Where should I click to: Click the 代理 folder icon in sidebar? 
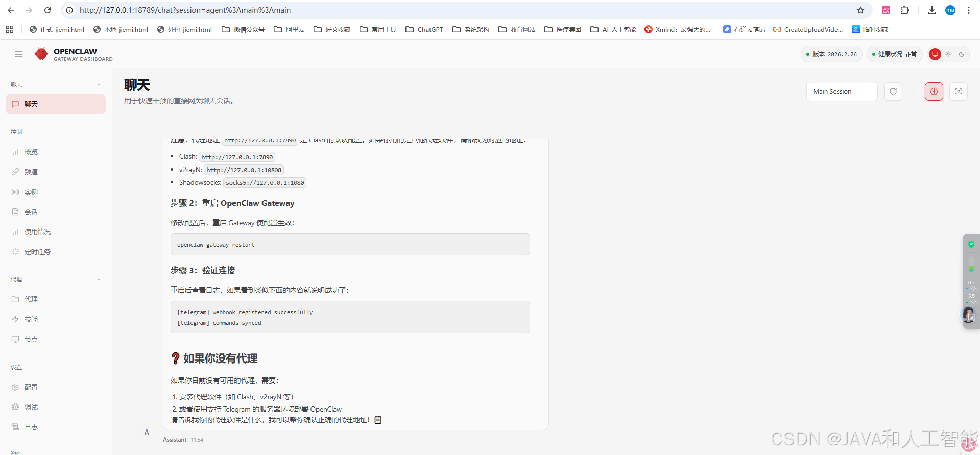pos(15,299)
